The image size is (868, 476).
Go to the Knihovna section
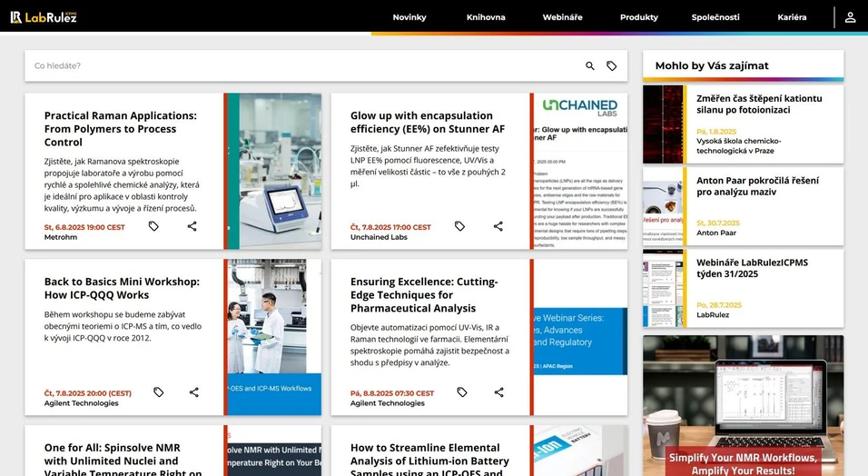point(486,17)
